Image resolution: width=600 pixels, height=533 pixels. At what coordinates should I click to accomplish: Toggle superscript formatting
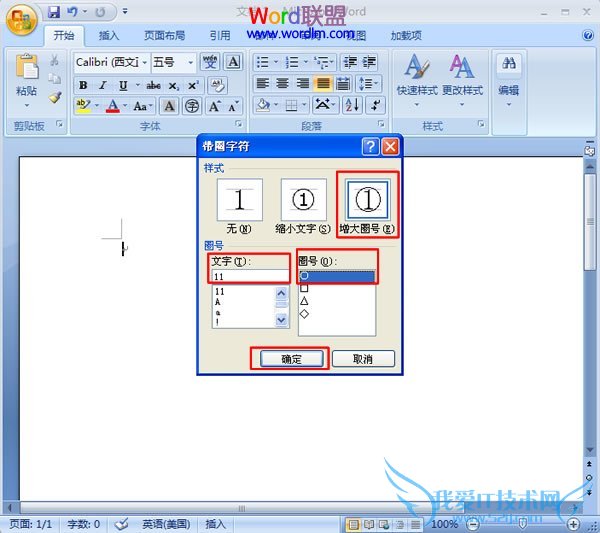[x=193, y=85]
